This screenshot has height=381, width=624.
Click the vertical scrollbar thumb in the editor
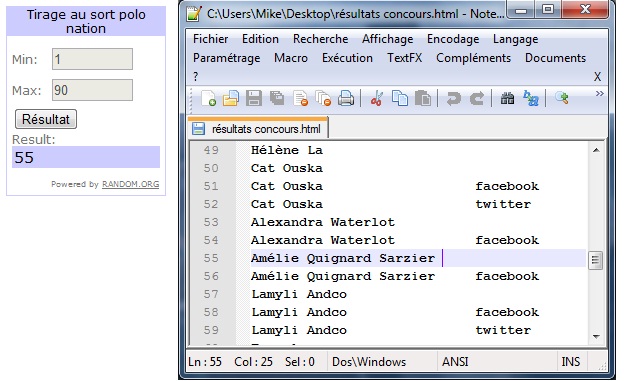tap(595, 260)
